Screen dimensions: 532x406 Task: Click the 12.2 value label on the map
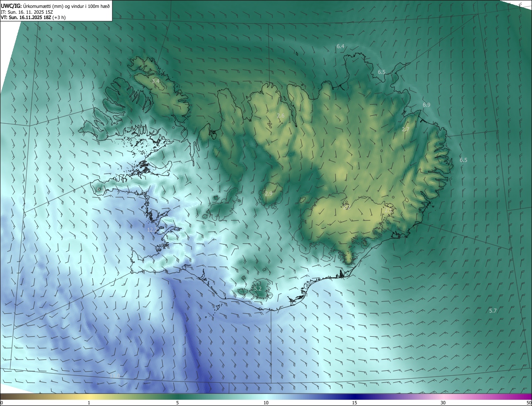[153, 230]
